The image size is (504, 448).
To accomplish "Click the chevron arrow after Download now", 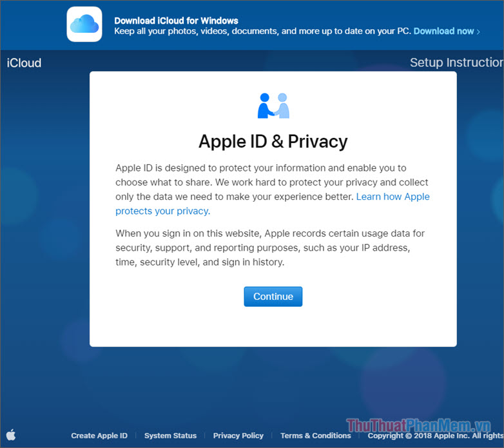I will tap(478, 32).
